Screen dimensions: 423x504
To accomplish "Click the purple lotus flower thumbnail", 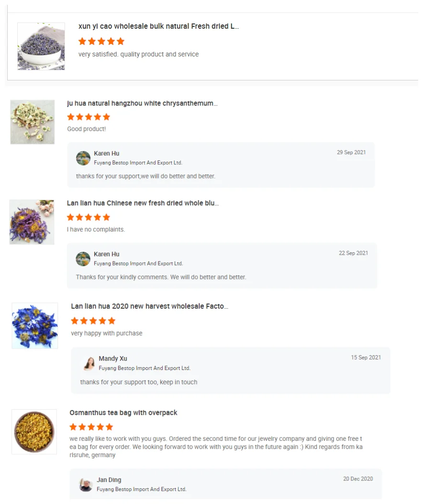I will 32,222.
